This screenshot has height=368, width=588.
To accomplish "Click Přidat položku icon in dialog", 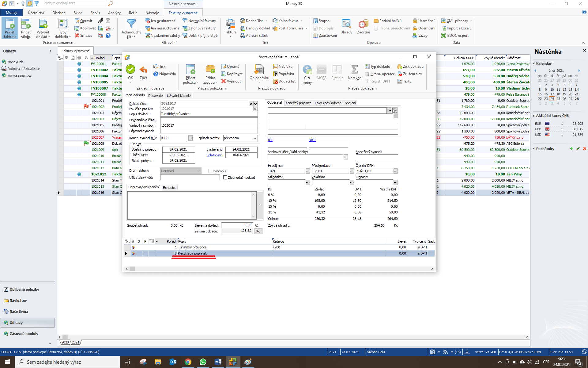I will click(x=190, y=70).
